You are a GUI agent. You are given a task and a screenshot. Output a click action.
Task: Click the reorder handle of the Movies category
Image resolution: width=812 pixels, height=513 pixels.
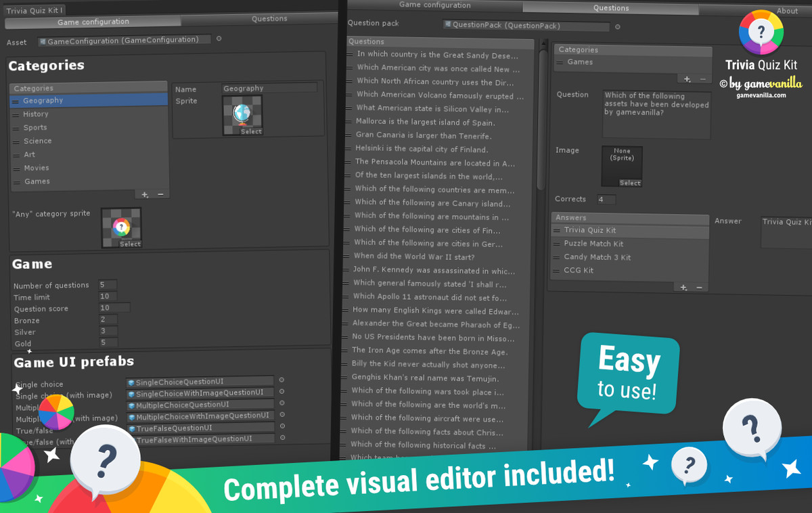[x=16, y=169]
